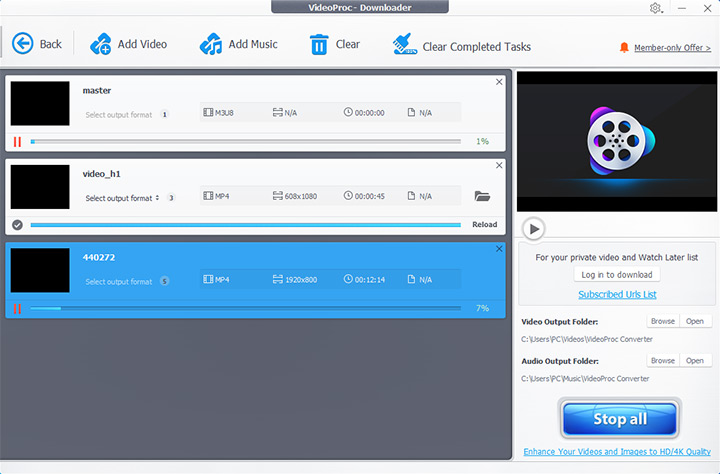Select the master thumbnail
The height and width of the screenshot is (474, 720).
(40, 103)
